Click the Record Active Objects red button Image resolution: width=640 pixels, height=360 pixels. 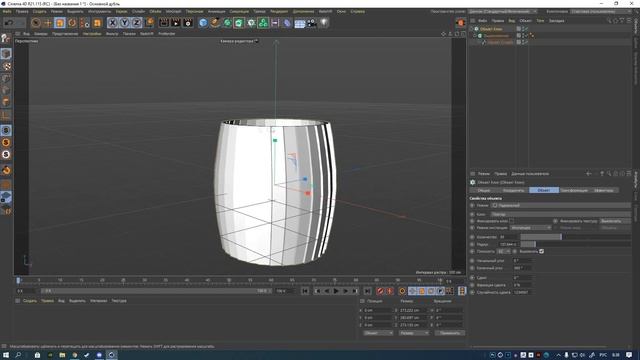tap(380, 291)
